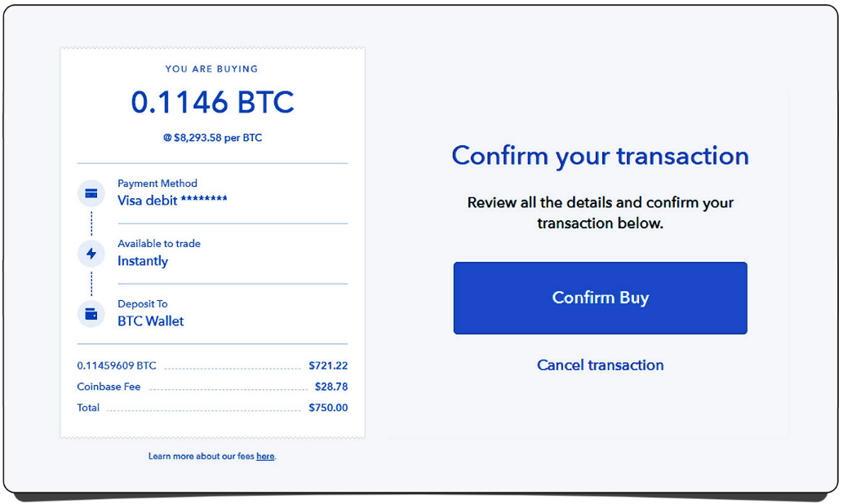Click the Coinbase Fee label
843x504 pixels.
coord(109,387)
